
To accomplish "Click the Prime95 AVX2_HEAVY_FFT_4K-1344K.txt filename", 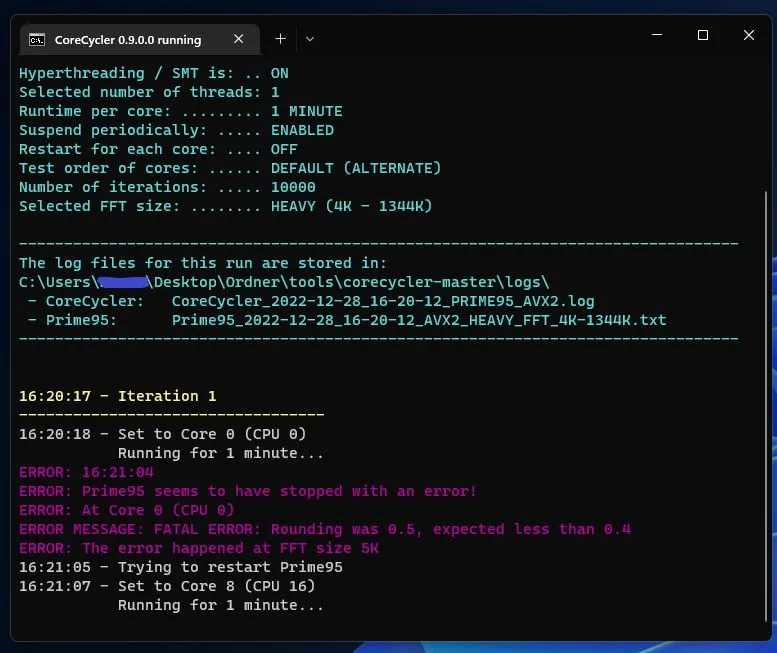I will point(419,320).
